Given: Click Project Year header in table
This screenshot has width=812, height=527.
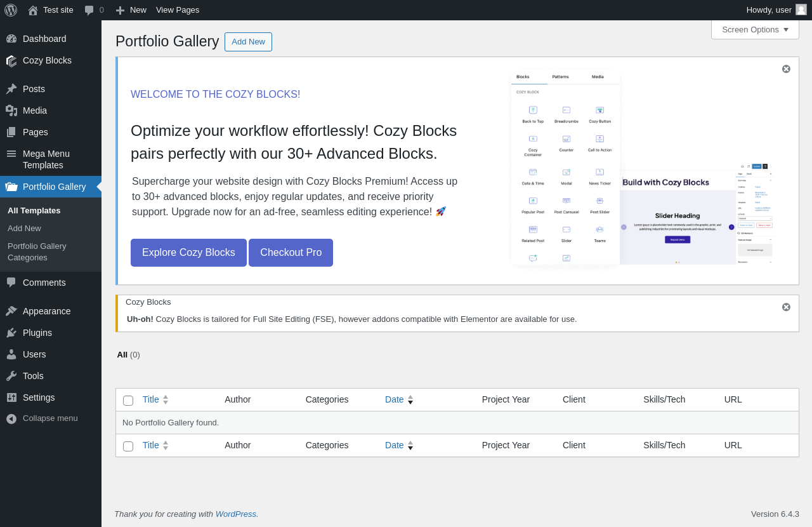Looking at the screenshot, I should [506, 400].
